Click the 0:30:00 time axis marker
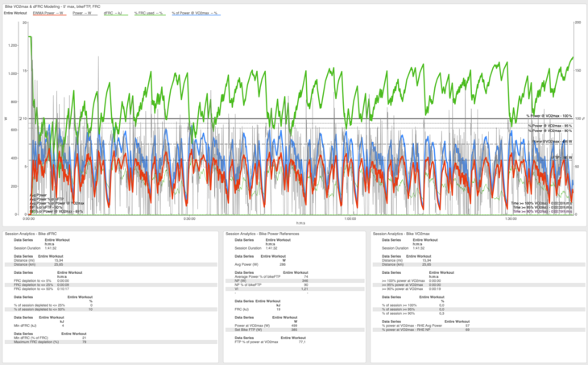 pos(189,218)
